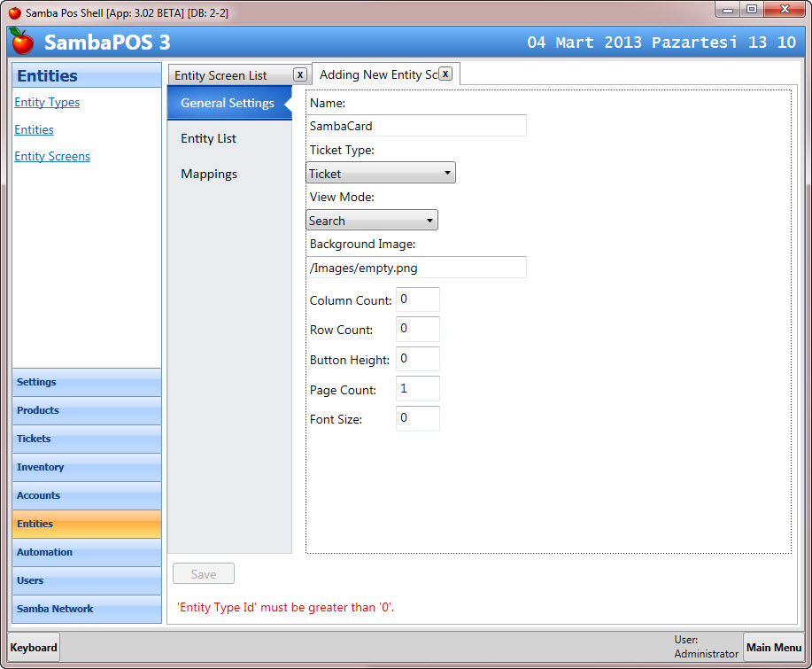Click the Column Count field
Image resolution: width=812 pixels, height=669 pixels.
[x=417, y=299]
